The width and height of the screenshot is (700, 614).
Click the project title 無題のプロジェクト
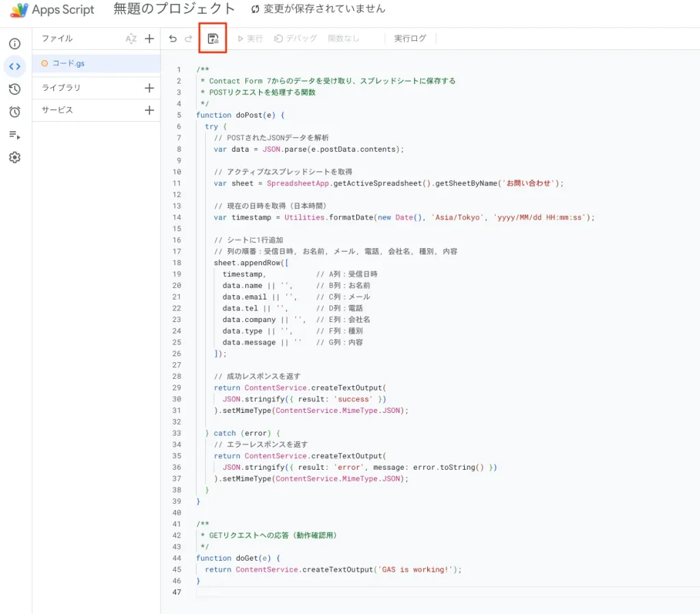coord(174,10)
